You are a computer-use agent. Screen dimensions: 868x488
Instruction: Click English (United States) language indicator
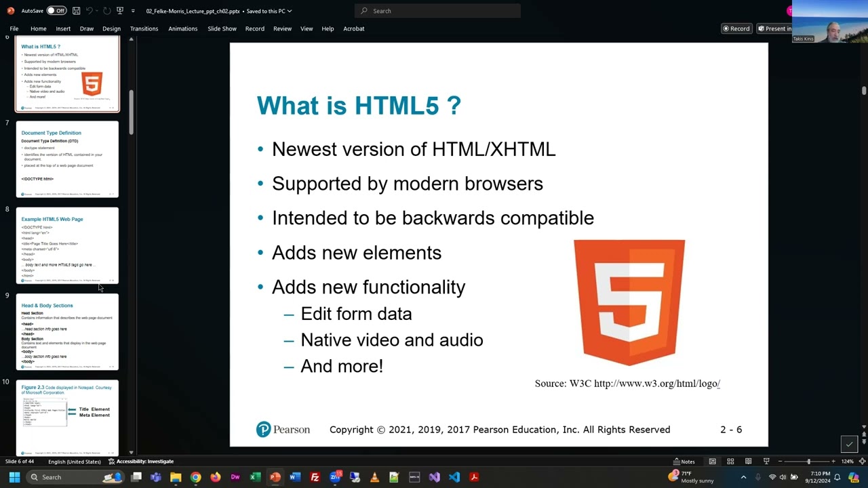[x=75, y=462]
